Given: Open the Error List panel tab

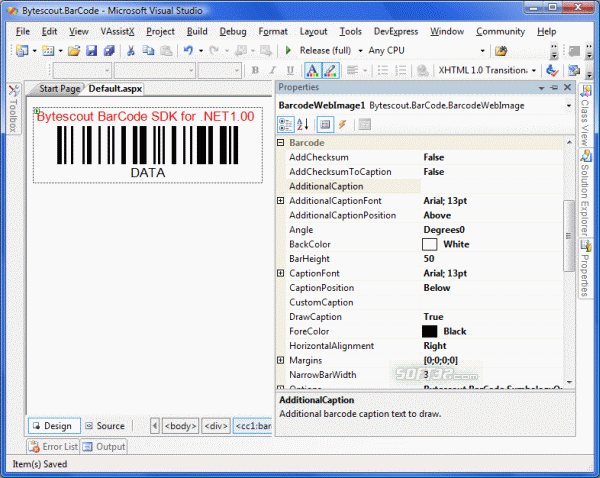Looking at the screenshot, I should 53,447.
